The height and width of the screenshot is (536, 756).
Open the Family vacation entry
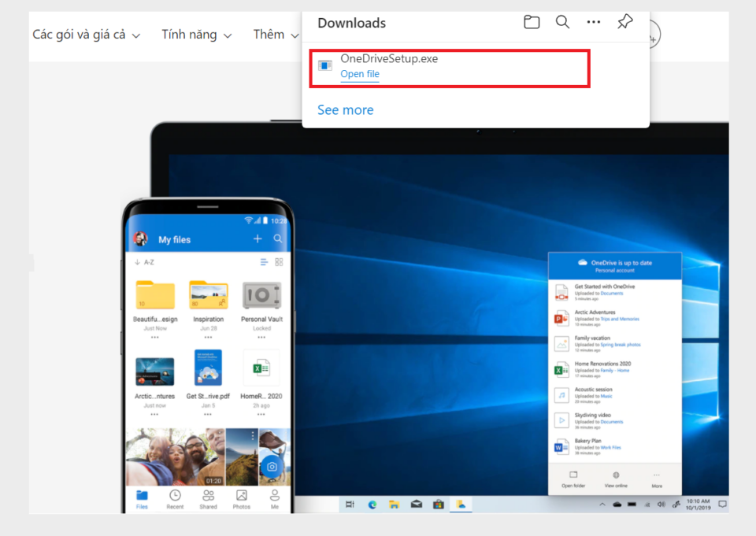point(615,344)
